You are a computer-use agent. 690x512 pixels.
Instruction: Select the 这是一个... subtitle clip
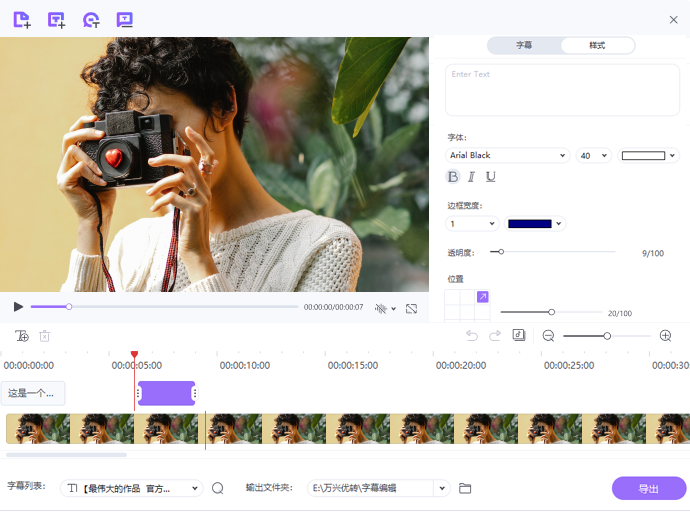point(33,393)
